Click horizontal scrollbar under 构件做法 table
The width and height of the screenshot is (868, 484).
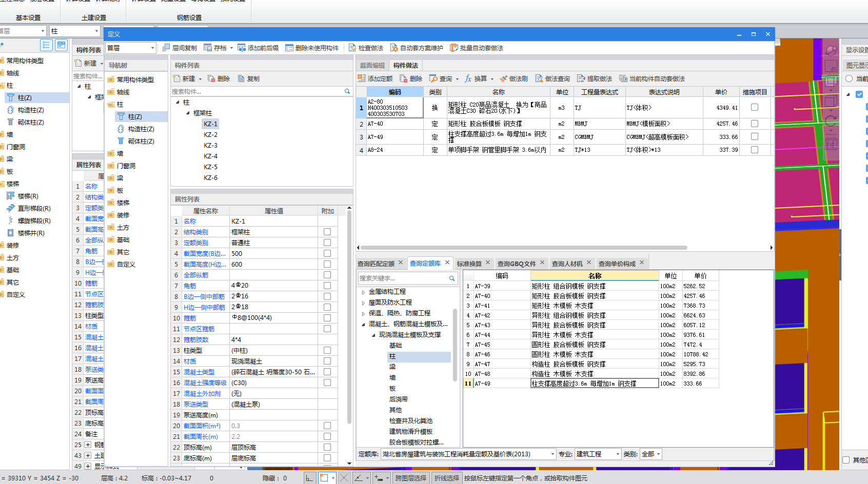pos(523,247)
